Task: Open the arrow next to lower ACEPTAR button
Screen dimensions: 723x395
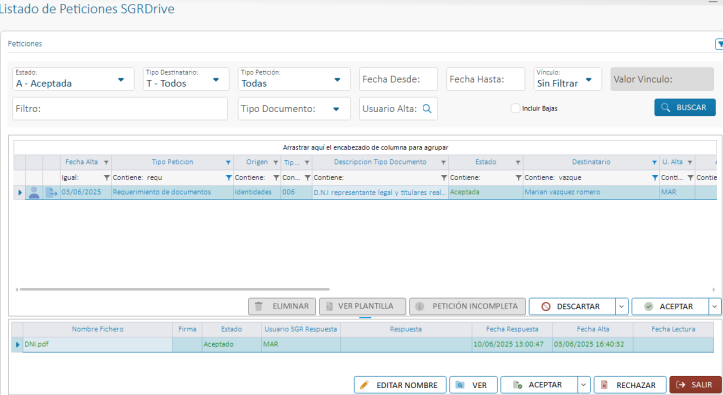Action: pos(584,385)
